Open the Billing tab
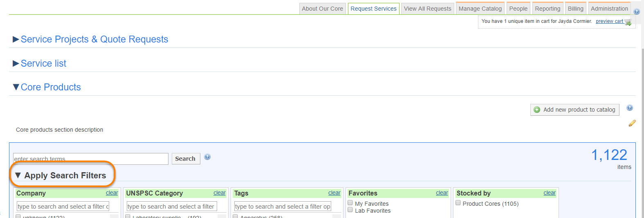This screenshot has width=644, height=218. [x=575, y=9]
